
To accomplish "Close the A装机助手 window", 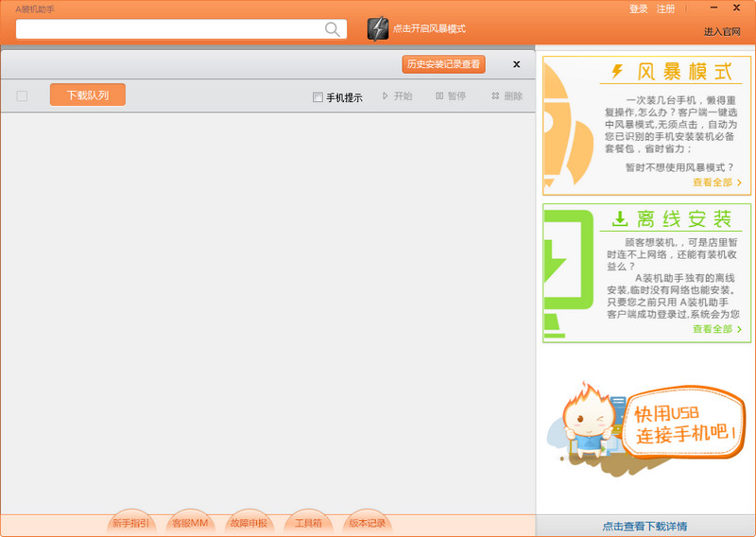I will point(737,8).
